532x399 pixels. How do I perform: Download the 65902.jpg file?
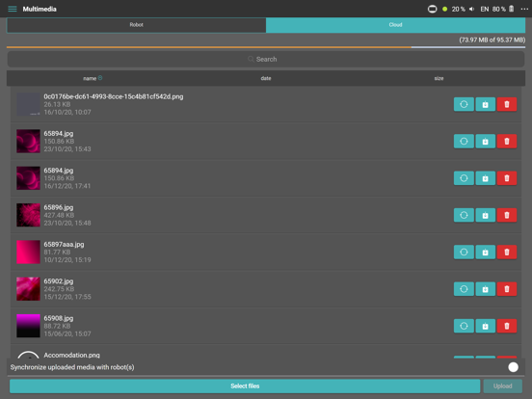coord(485,289)
